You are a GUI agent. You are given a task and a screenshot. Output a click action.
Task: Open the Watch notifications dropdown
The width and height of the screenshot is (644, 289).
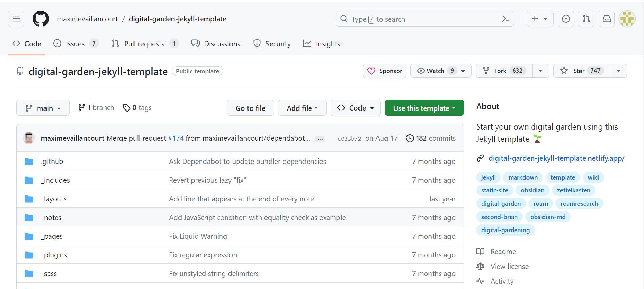[x=441, y=71]
